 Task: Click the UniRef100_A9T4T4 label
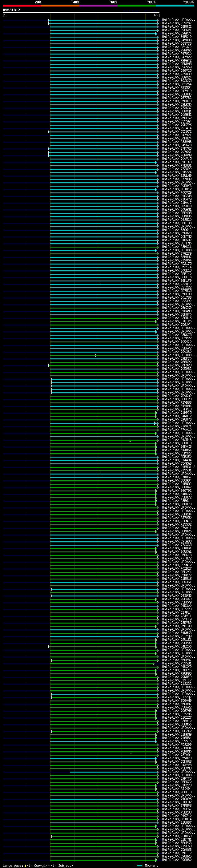[176, 128]
